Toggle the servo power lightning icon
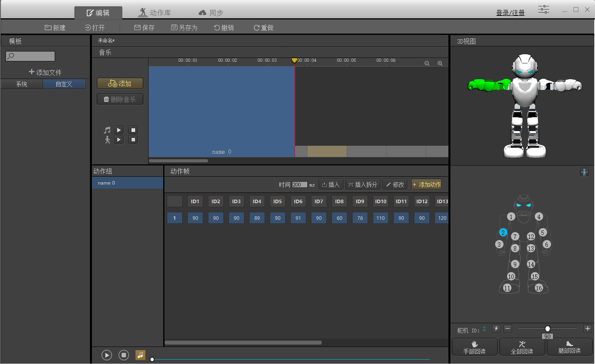Viewport: 595px width, 364px height. pyautogui.click(x=496, y=328)
